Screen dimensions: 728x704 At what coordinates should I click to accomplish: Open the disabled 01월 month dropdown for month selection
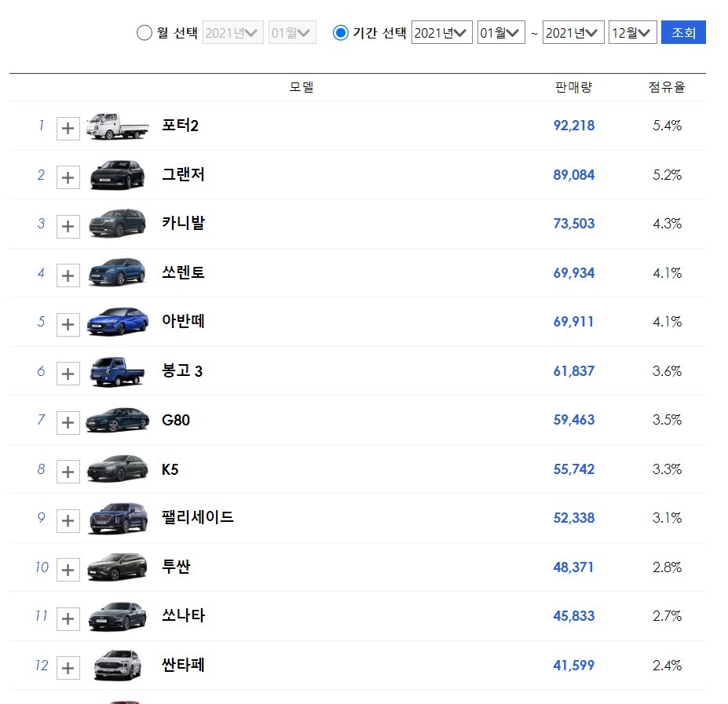pos(292,32)
